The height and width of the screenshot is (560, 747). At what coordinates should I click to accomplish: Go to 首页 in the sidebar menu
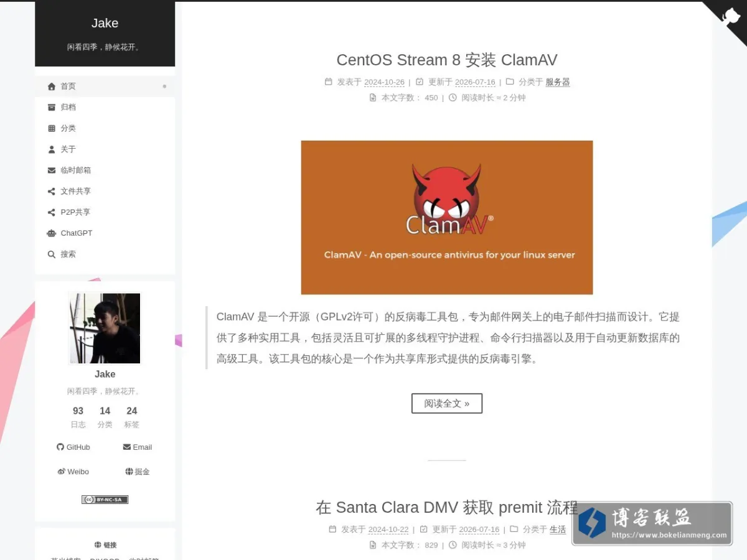point(105,86)
